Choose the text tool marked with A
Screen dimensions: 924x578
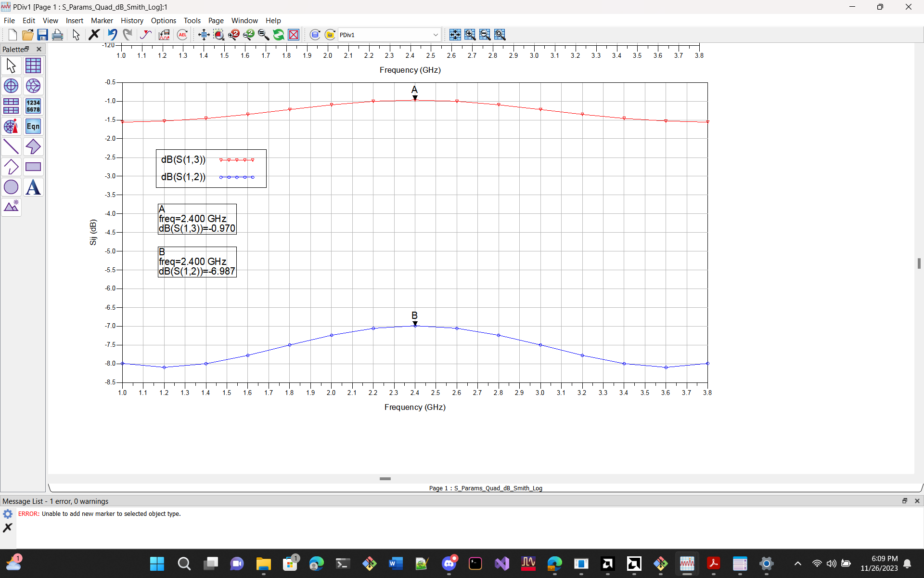(33, 187)
